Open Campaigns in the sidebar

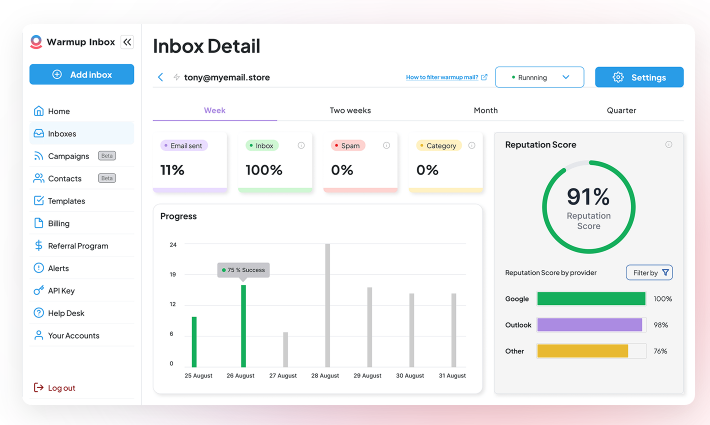82,156
